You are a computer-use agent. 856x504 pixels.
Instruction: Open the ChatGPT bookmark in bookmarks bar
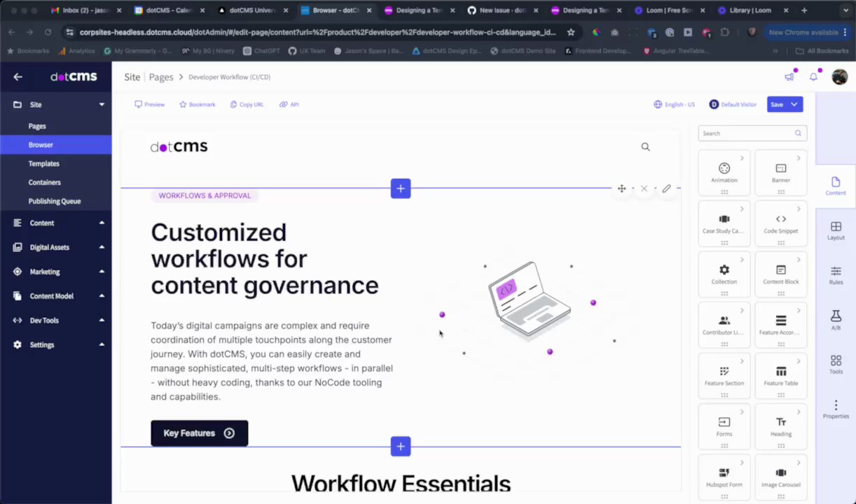point(261,51)
